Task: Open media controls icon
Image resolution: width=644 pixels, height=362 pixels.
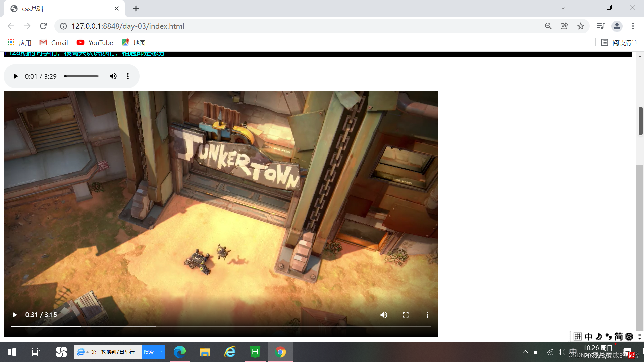Action: pyautogui.click(x=600, y=26)
